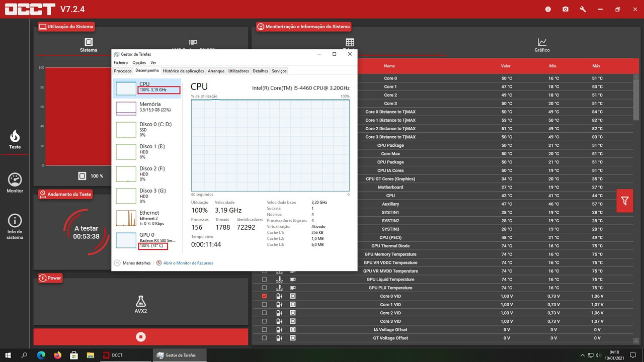Screen dimensions: 644x362
Task: Click the CPU icon in Core 1 VID row
Action: [x=293, y=305]
